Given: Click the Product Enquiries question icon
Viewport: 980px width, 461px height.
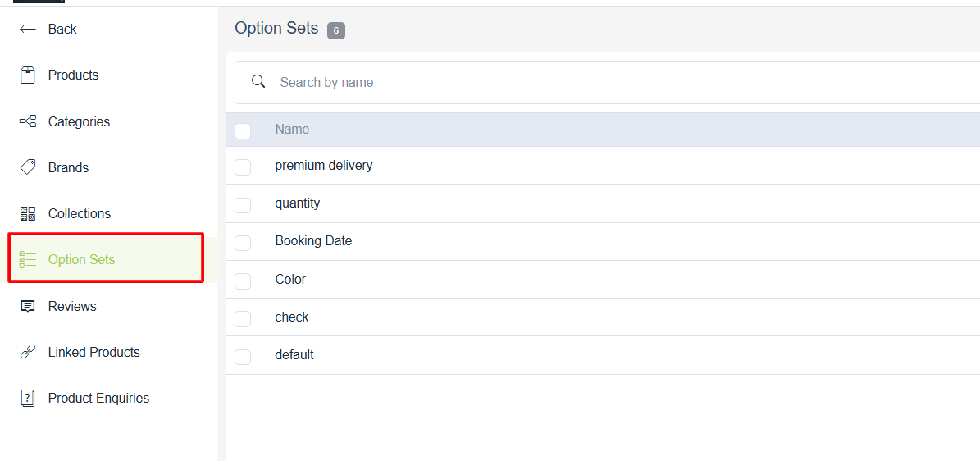Looking at the screenshot, I should [28, 399].
